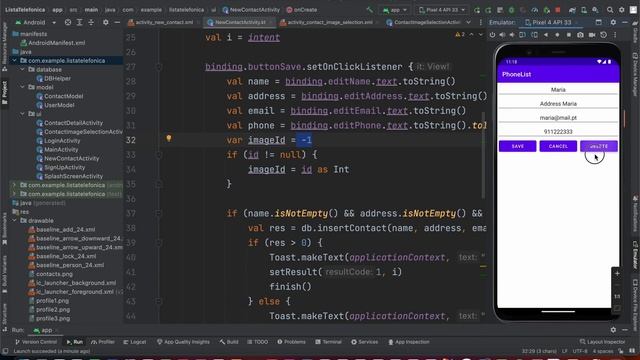This screenshot has height=360, width=640.
Task: Open emulator Snapshots icon
Action: coord(603,35)
